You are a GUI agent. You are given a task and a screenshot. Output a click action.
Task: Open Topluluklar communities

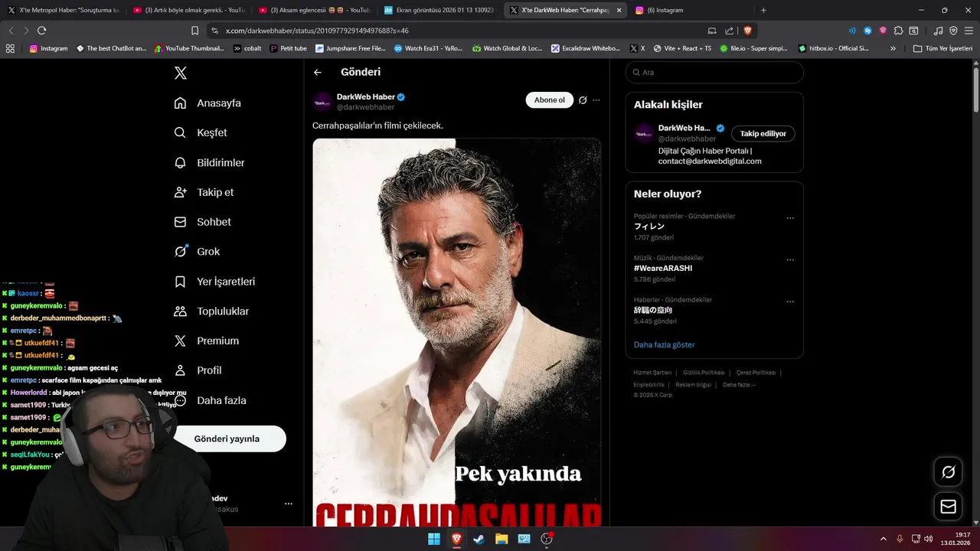(211, 311)
